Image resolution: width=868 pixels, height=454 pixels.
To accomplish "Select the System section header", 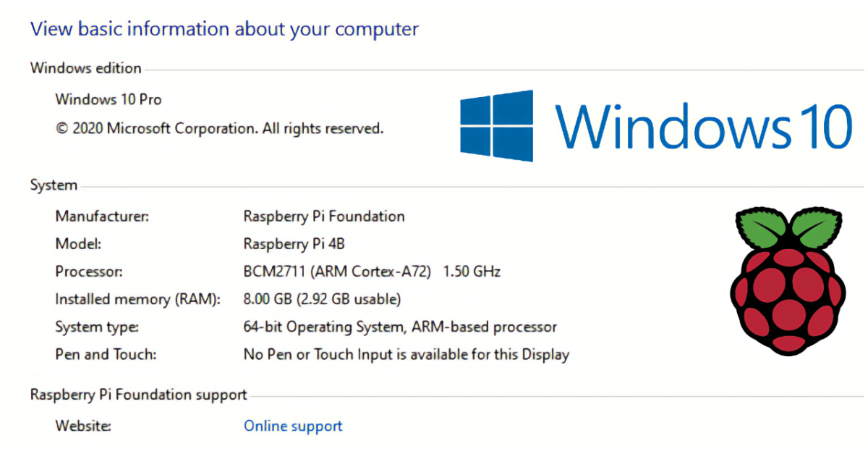I will tap(53, 185).
